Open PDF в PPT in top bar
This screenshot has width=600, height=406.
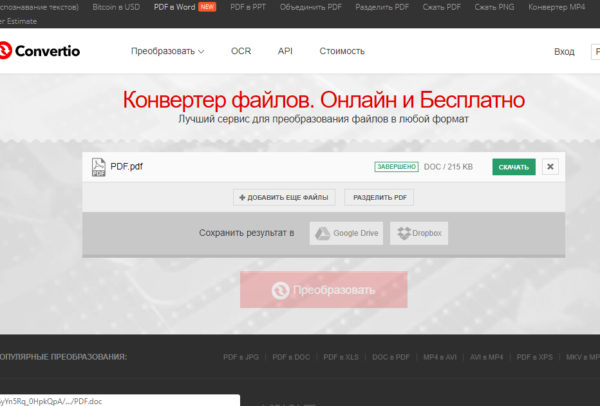click(248, 7)
